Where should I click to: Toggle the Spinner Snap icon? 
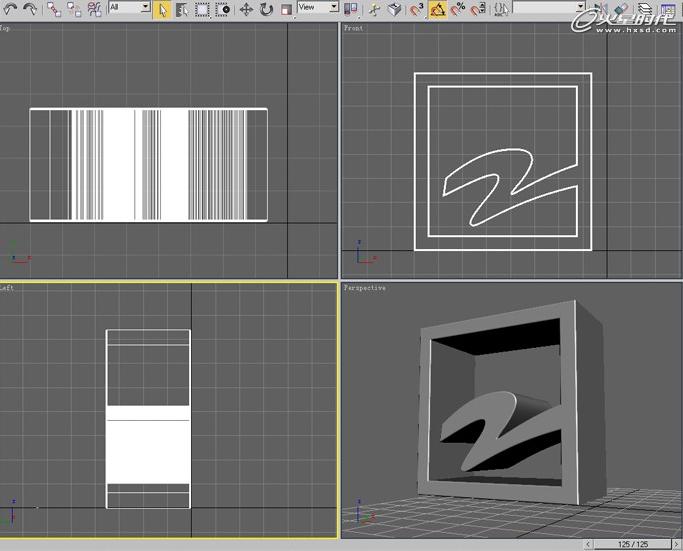pyautogui.click(x=478, y=10)
